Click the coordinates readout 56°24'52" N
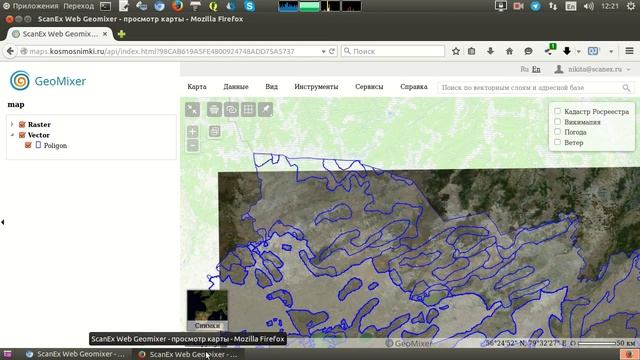The height and width of the screenshot is (360, 640). [526, 343]
